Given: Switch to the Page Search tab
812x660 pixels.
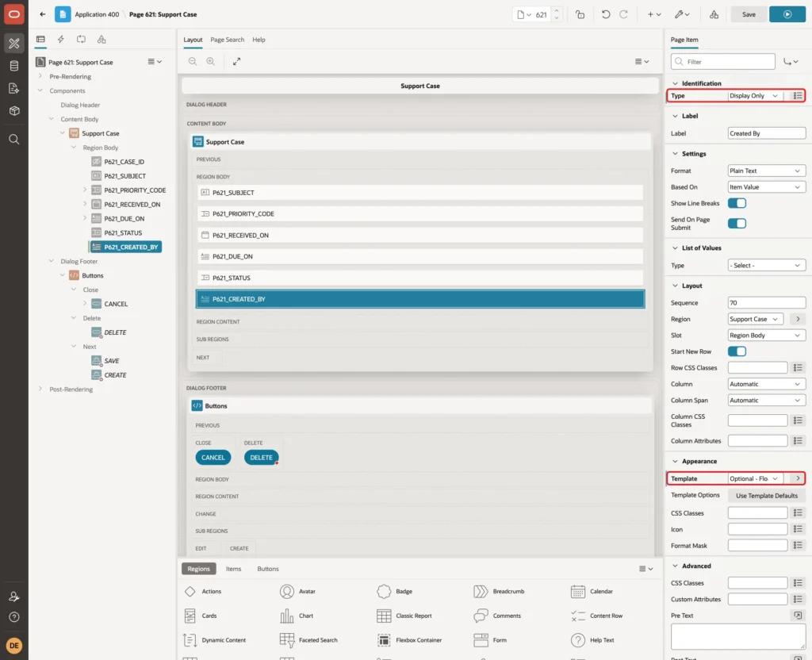Looking at the screenshot, I should [227, 40].
